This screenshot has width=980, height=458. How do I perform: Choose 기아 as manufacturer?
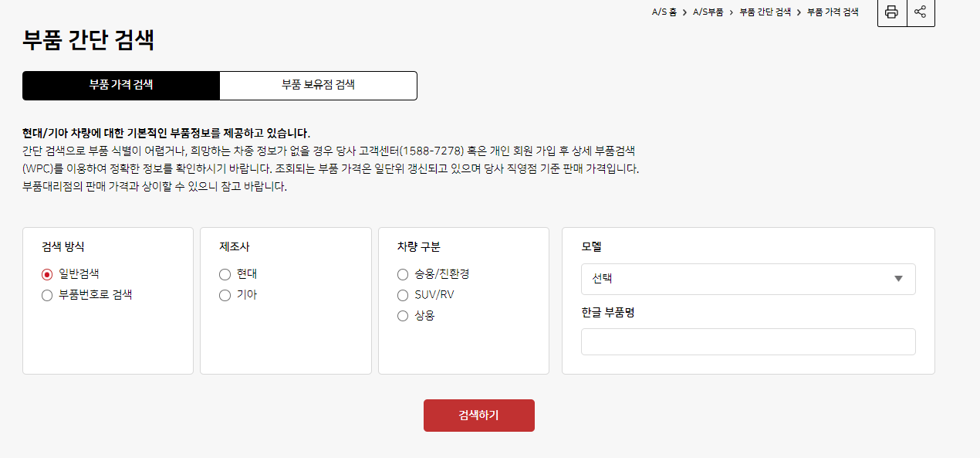coord(225,294)
